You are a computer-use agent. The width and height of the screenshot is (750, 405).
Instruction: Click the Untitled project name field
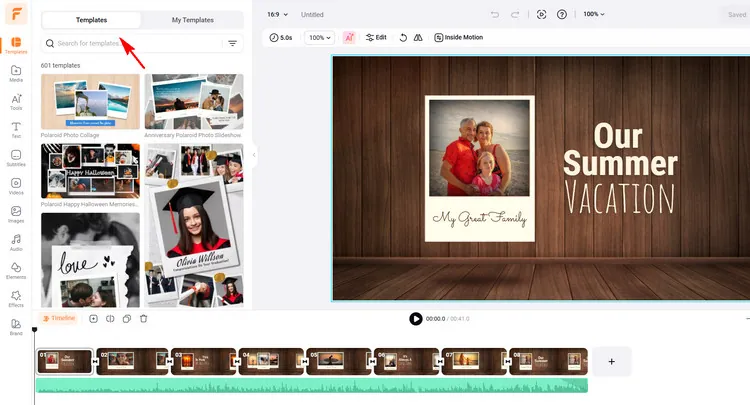click(312, 15)
